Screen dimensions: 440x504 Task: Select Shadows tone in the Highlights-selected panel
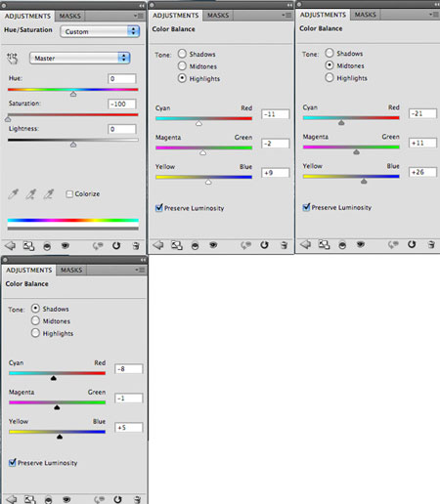[182, 54]
